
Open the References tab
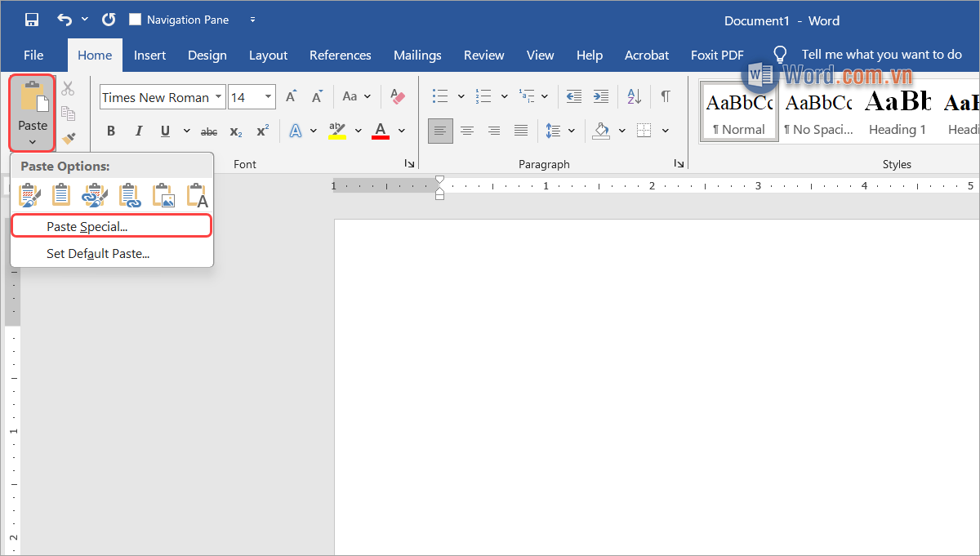[x=341, y=56]
